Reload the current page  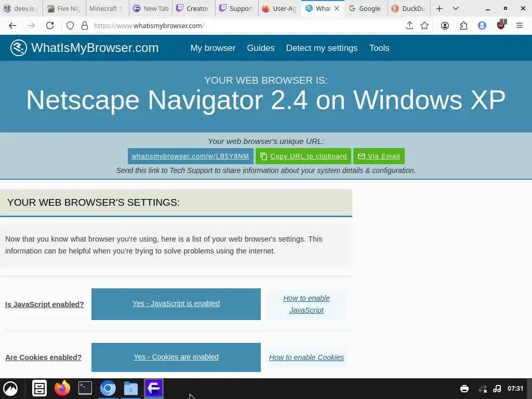50,25
